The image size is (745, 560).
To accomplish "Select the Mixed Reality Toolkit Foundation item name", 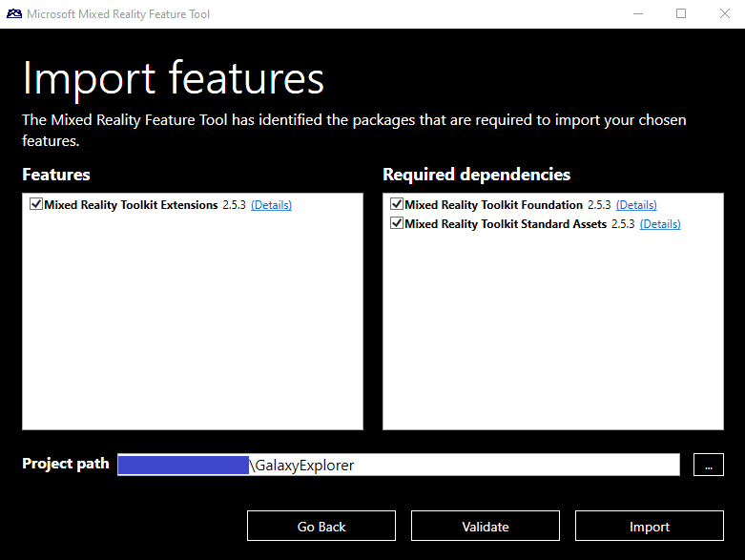I will click(x=493, y=205).
